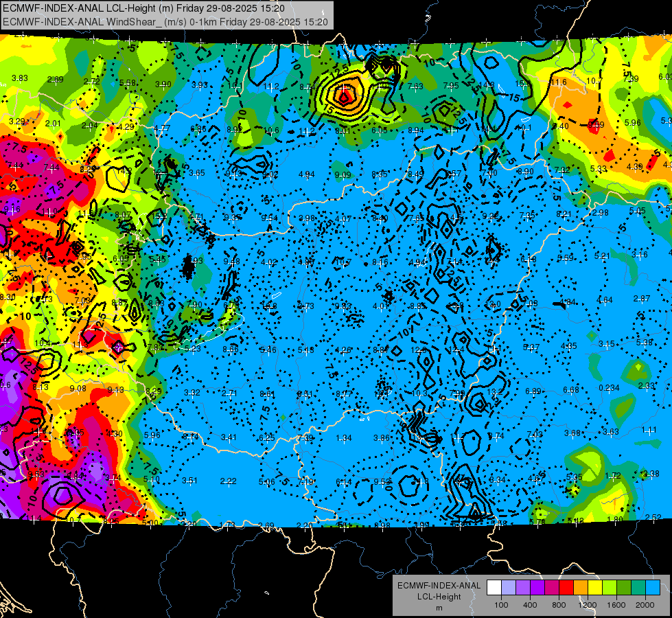Click the wind shear value "4.26"
The height and width of the screenshot is (618, 672).
[x=343, y=350]
